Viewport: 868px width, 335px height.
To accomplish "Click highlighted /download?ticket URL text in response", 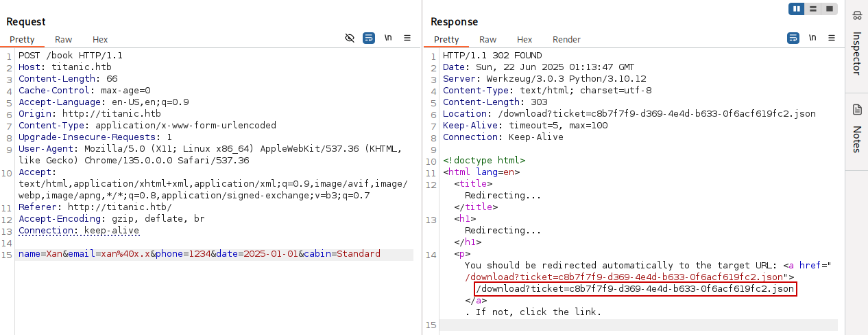I will (635, 289).
